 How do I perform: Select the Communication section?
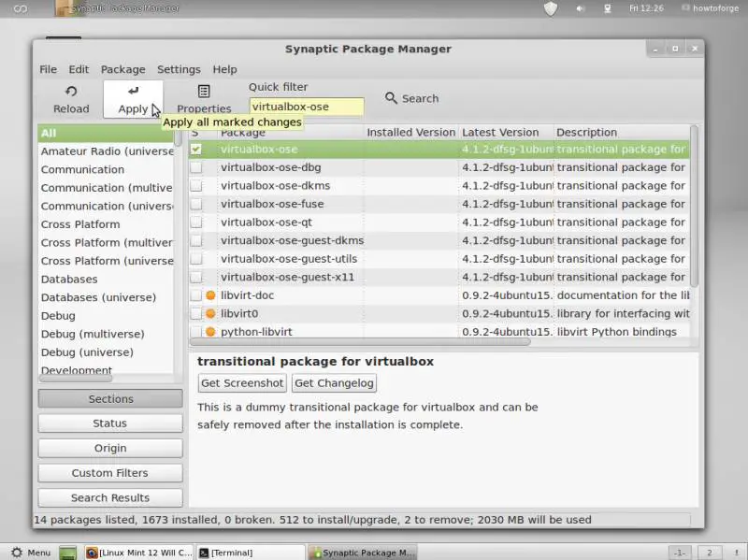(x=106, y=169)
